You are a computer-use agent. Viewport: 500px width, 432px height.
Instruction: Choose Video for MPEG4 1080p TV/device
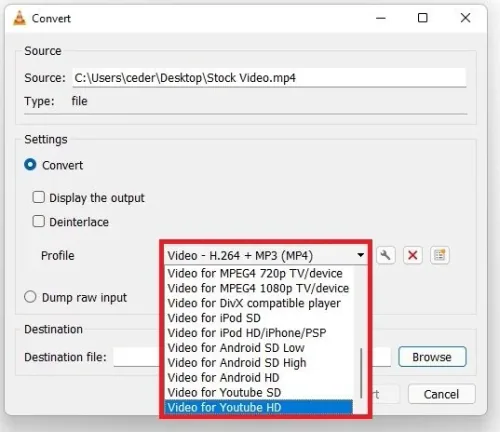click(259, 288)
